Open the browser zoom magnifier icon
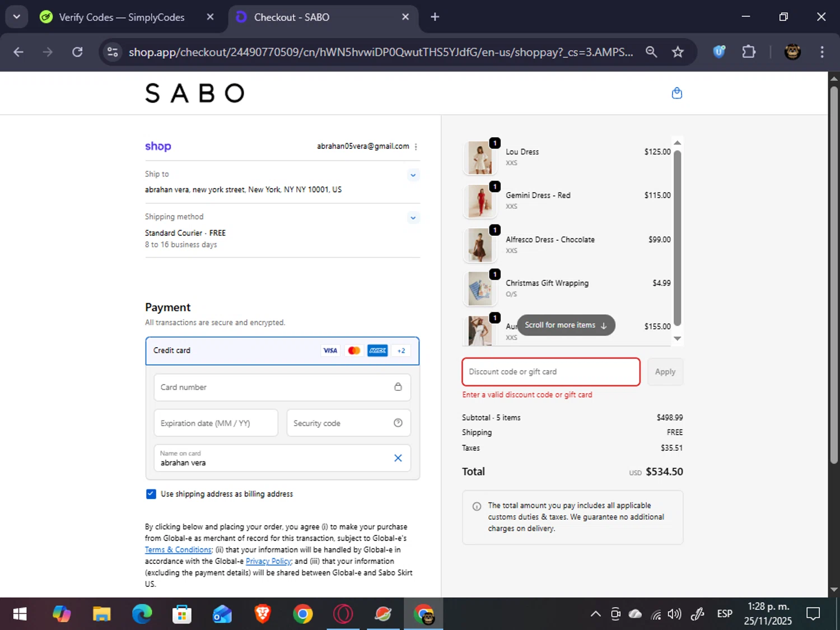This screenshot has height=630, width=840. point(651,52)
